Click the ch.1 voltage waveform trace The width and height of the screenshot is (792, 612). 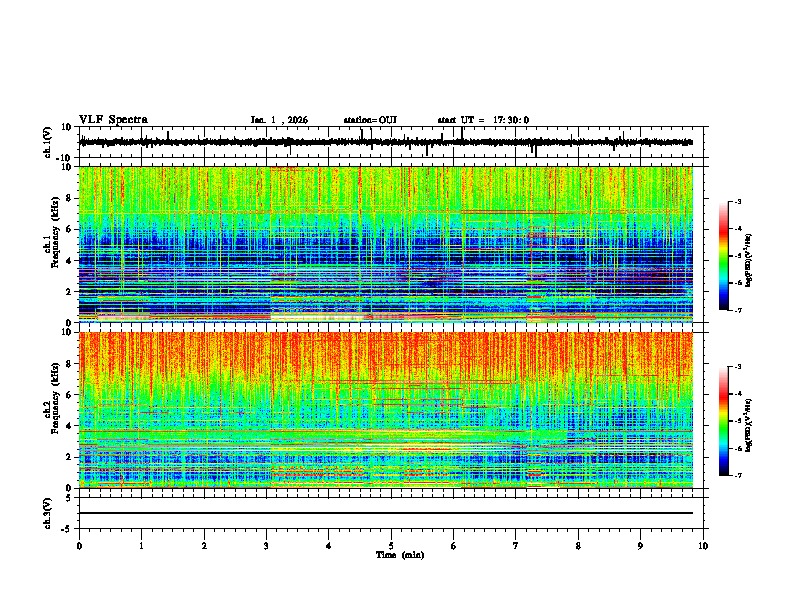pos(386,142)
